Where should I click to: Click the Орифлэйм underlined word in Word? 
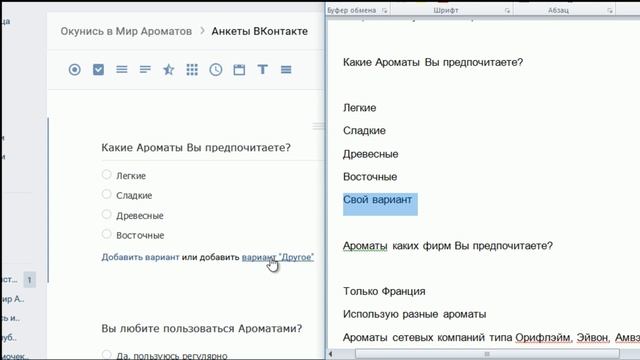pyautogui.click(x=543, y=338)
